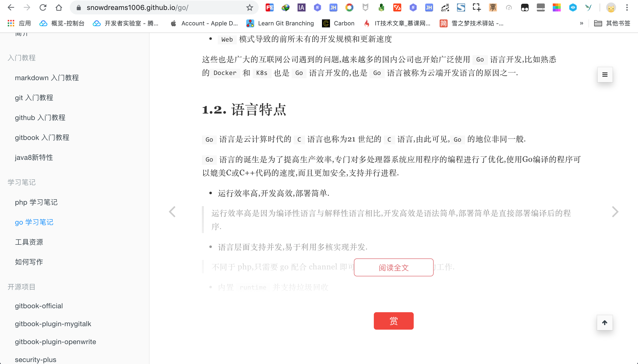This screenshot has height=364, width=638.
Task: Click the 阅读全文 button
Action: [x=393, y=267]
